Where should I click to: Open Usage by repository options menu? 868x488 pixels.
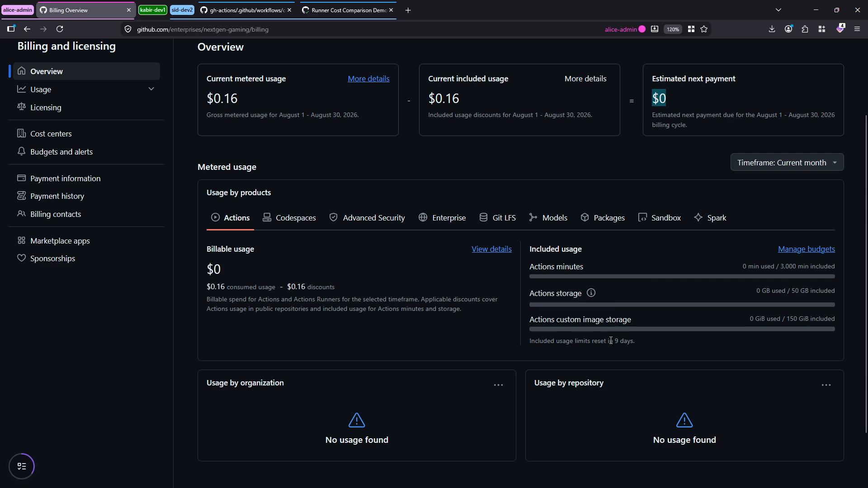(826, 385)
